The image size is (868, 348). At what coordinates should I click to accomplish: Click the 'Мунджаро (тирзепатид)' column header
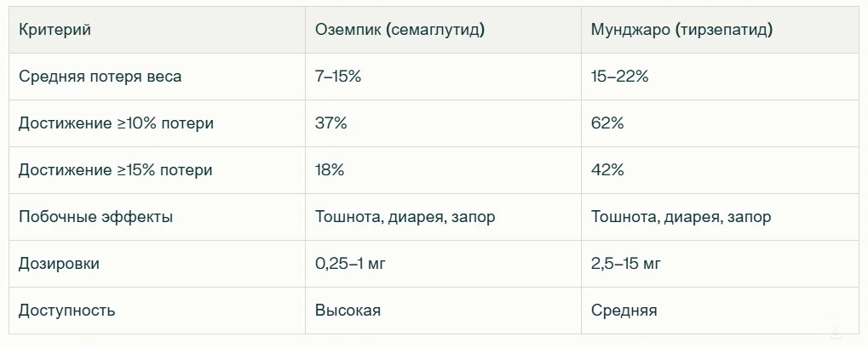click(681, 30)
